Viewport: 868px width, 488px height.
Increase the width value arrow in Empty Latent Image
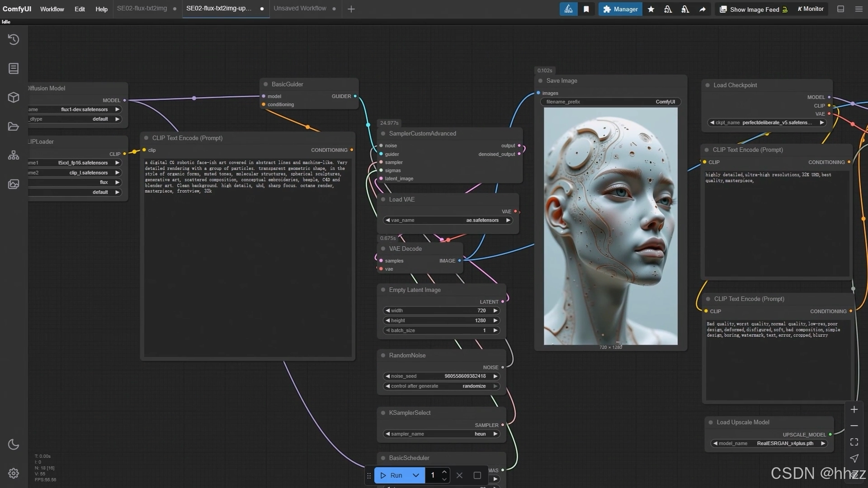495,310
